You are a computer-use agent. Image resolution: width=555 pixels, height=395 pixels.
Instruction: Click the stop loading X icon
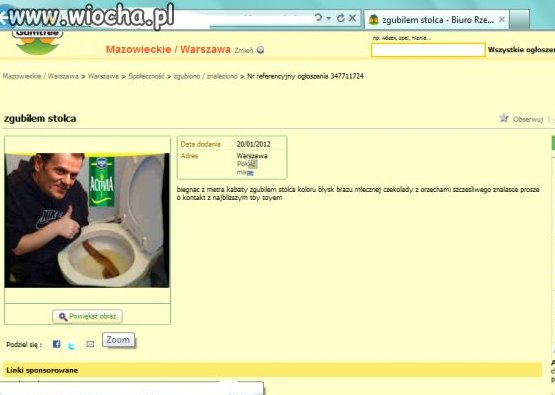(353, 18)
